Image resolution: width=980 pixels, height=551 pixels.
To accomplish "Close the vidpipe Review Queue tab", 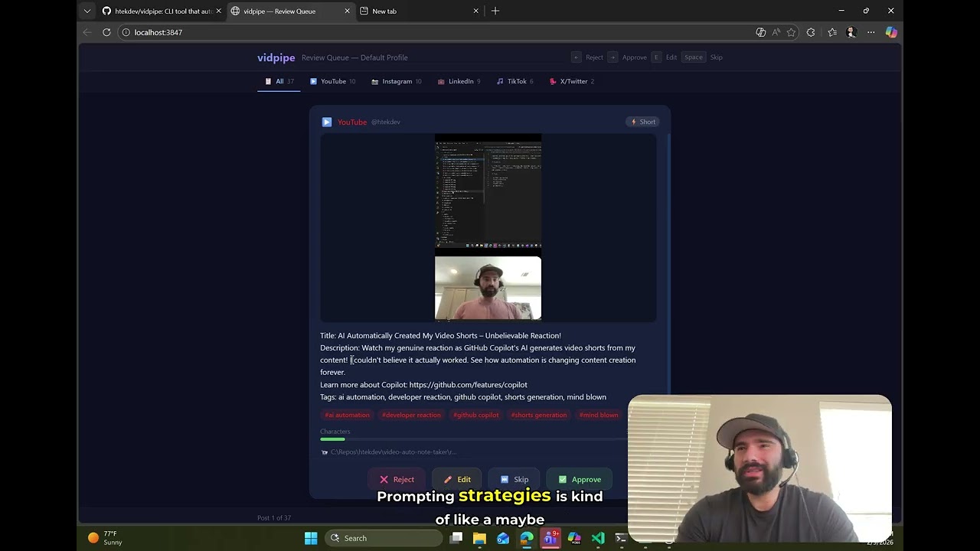I will 348,11.
